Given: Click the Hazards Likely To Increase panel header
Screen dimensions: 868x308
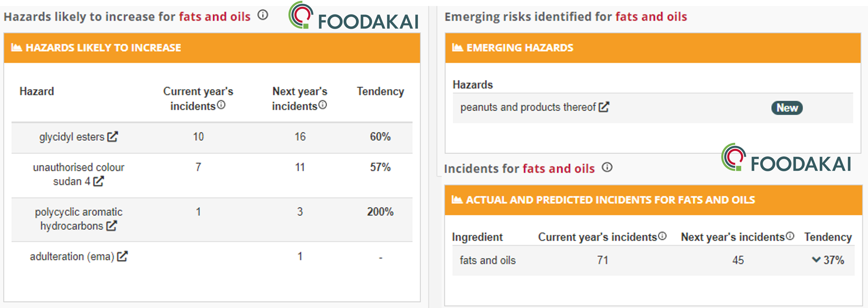Looking at the screenshot, I should [212, 48].
